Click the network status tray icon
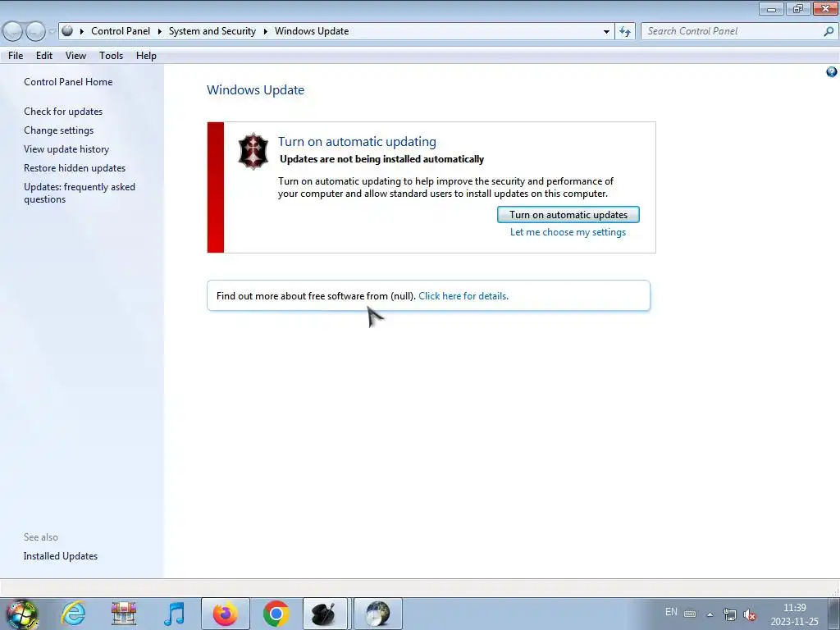The height and width of the screenshot is (630, 840). tap(729, 614)
